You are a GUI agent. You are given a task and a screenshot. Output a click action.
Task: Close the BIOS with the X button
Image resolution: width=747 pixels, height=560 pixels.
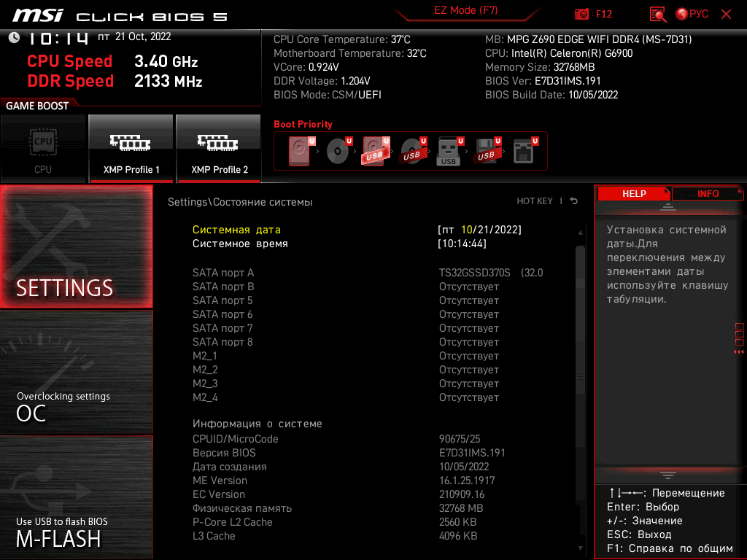(726, 15)
